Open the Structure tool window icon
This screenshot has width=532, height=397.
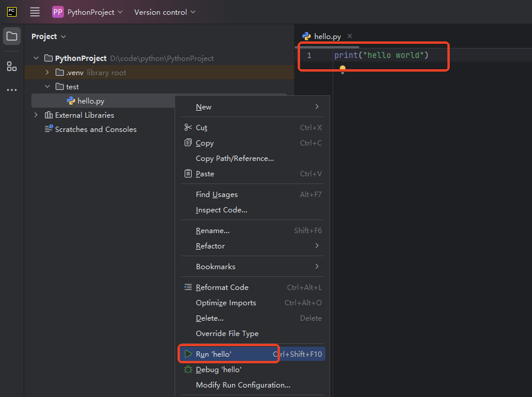point(12,66)
